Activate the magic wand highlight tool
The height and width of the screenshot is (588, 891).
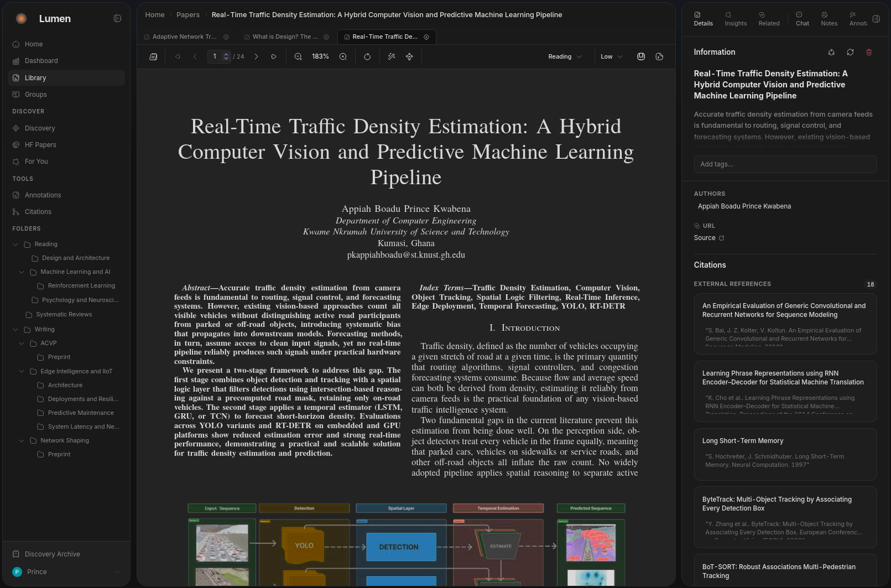click(x=392, y=56)
